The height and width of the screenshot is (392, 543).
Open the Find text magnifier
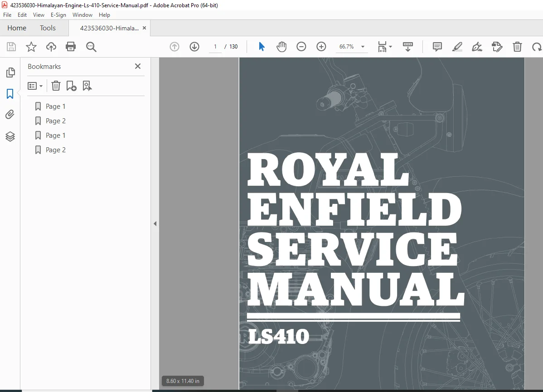tap(91, 47)
